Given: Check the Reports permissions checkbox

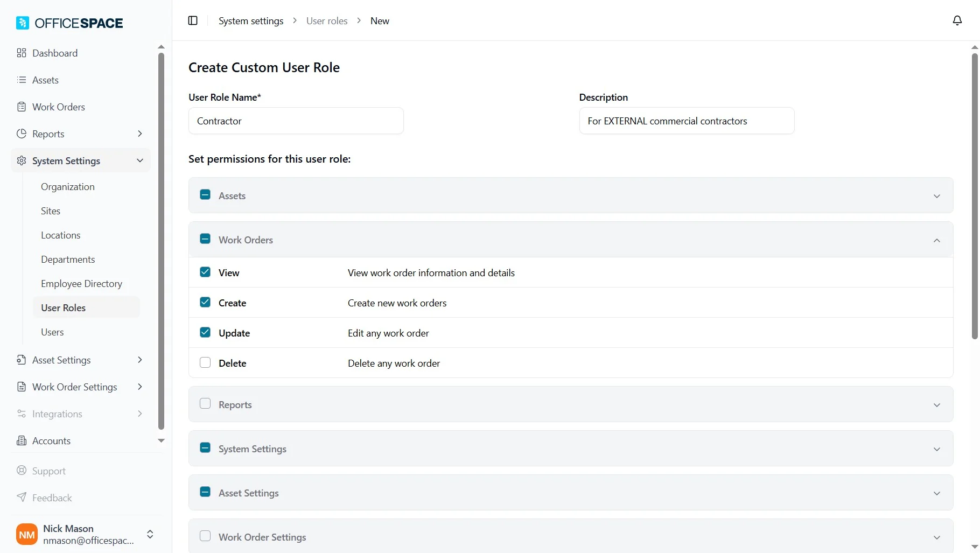Looking at the screenshot, I should 205,404.
